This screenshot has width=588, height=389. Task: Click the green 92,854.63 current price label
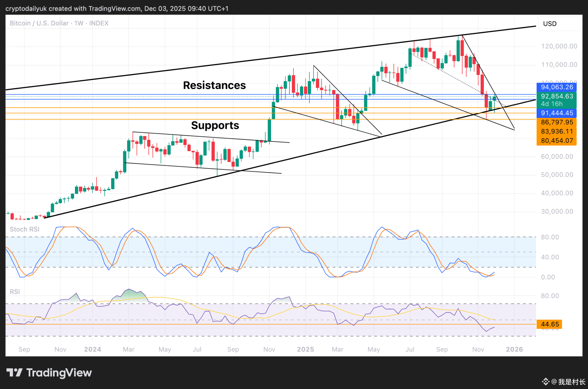click(556, 96)
